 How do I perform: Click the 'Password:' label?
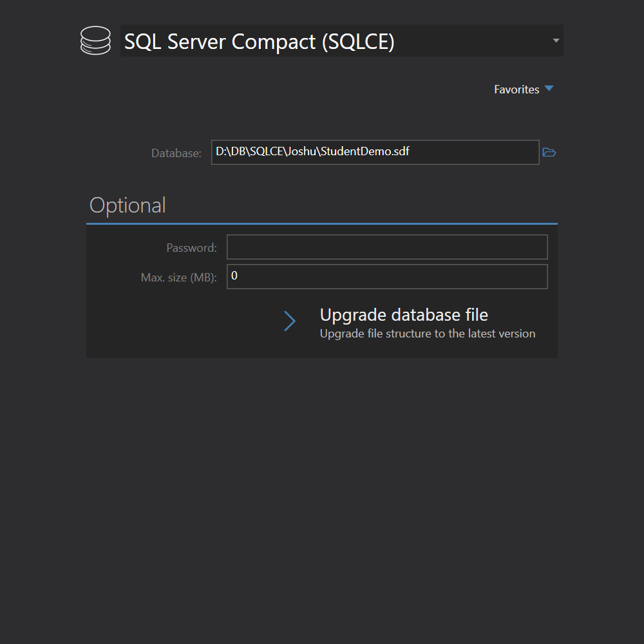[x=191, y=248]
